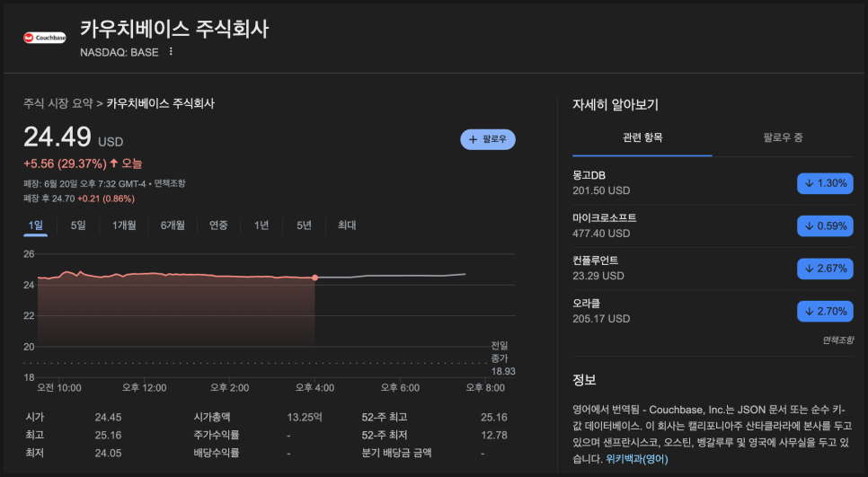Viewport: 868px width, 477px height.
Task: Click the 정보 section heading
Action: pos(584,380)
